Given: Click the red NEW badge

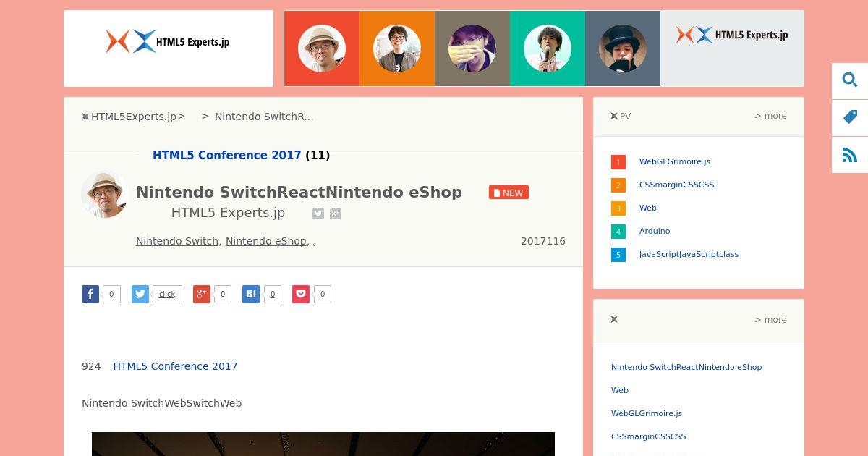Looking at the screenshot, I should coord(509,193).
